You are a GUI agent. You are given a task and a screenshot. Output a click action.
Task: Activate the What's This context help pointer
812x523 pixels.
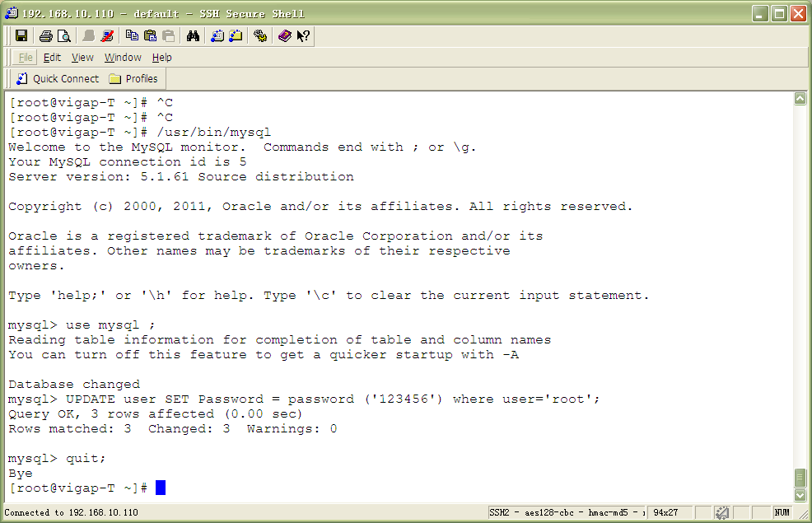coord(303,35)
